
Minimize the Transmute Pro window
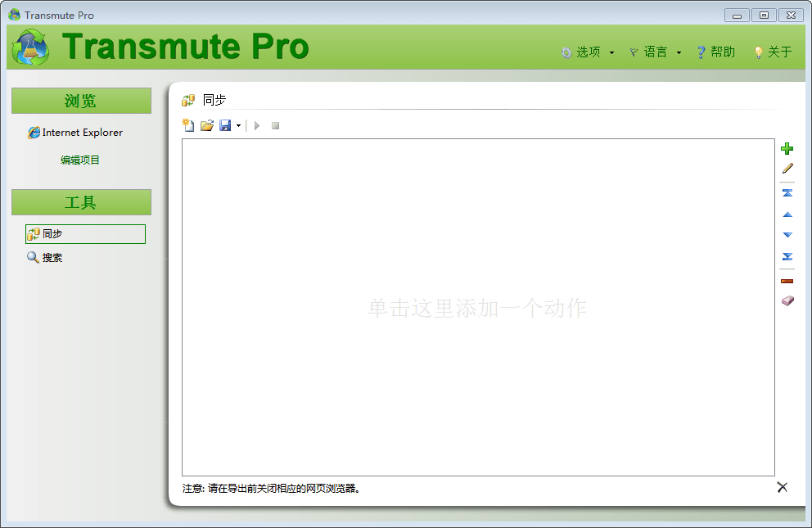[x=737, y=16]
